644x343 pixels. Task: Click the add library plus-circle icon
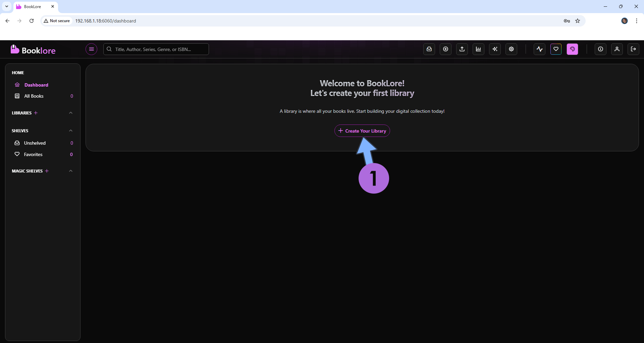coord(445,49)
